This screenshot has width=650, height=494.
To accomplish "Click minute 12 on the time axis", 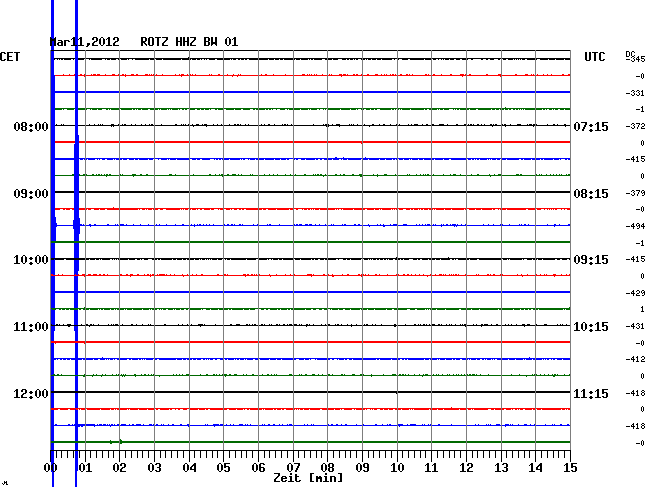I will [x=466, y=468].
